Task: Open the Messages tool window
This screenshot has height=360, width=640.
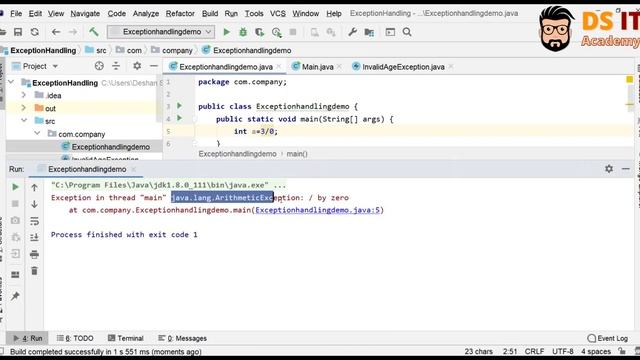Action: [x=183, y=338]
